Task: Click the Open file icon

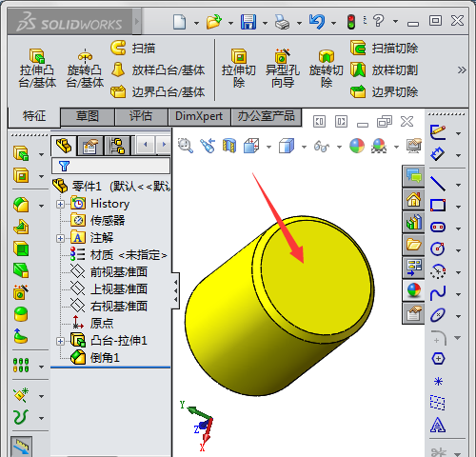Action: [x=214, y=22]
